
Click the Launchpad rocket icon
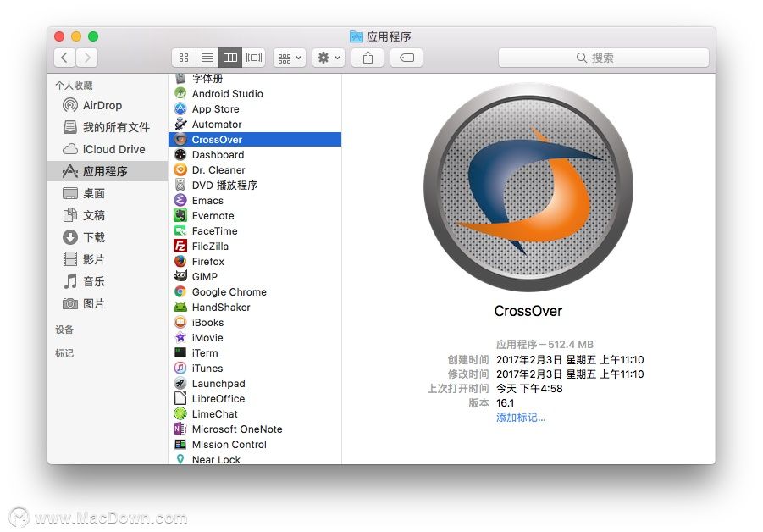pos(180,383)
